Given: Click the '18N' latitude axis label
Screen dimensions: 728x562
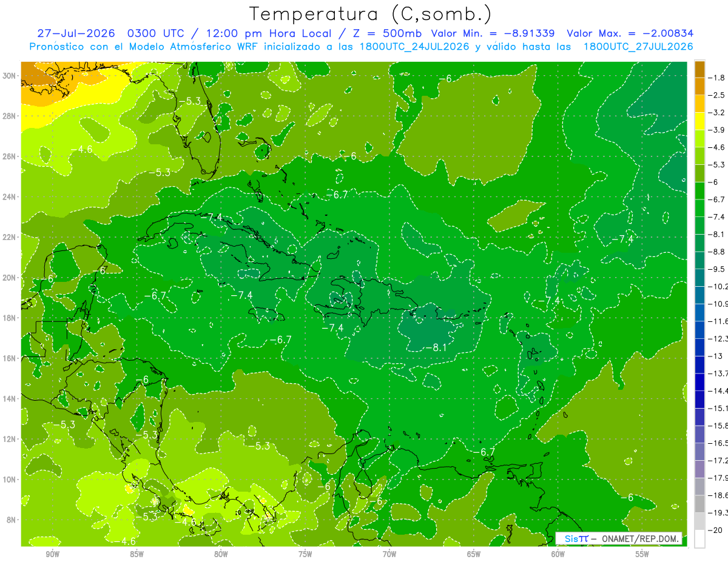Looking at the screenshot, I should [x=10, y=318].
